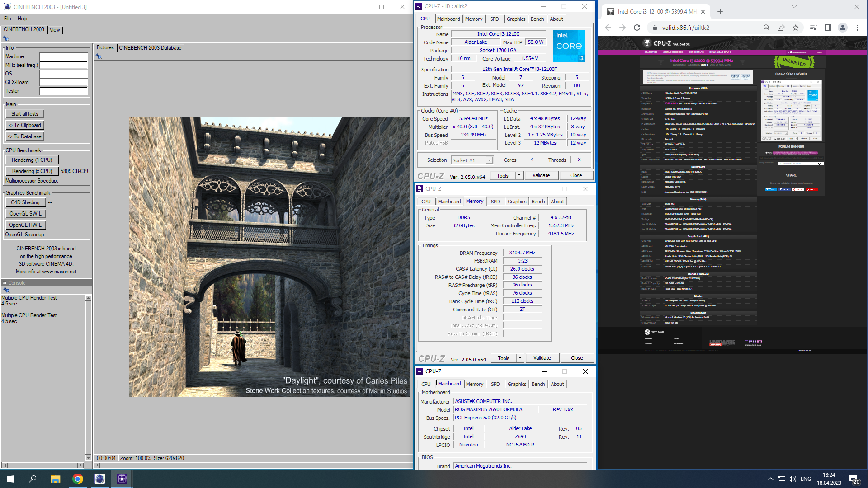The width and height of the screenshot is (868, 488).
Task: Open Chrome side panel
Action: pyautogui.click(x=828, y=28)
